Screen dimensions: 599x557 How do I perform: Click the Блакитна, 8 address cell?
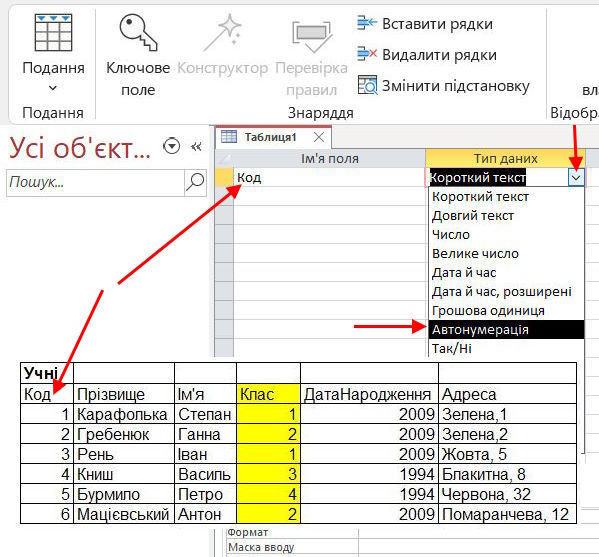[507, 474]
